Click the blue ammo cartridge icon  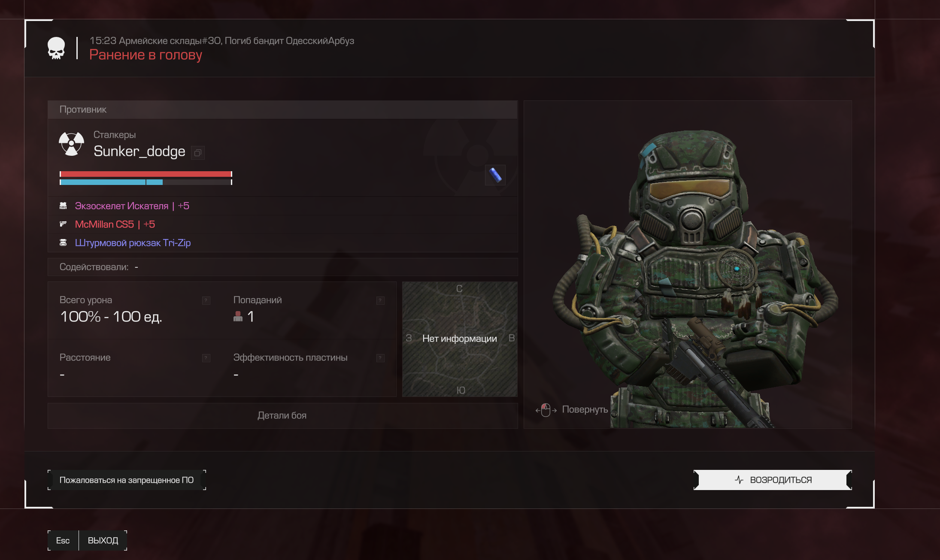tap(495, 175)
